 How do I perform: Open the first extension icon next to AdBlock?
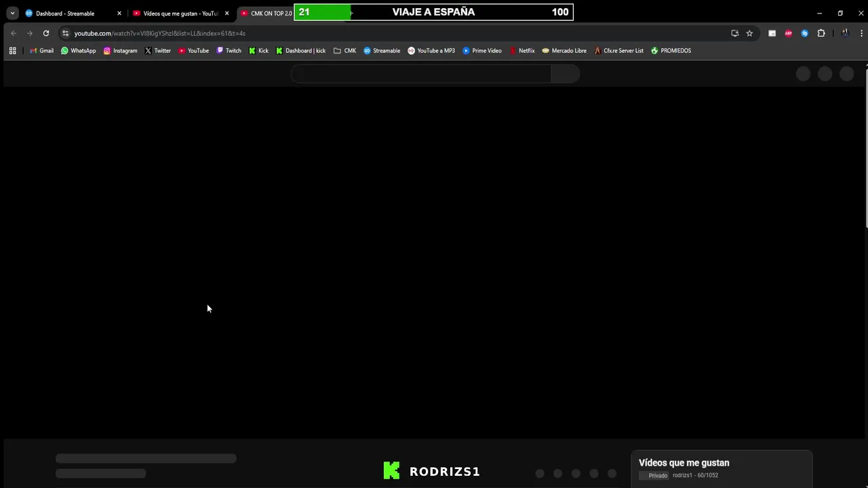pos(772,33)
